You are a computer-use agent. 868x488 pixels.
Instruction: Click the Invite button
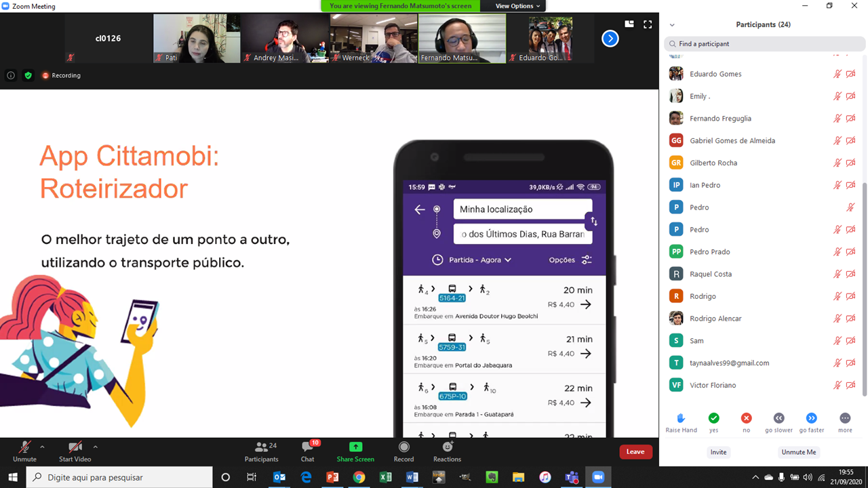(718, 452)
